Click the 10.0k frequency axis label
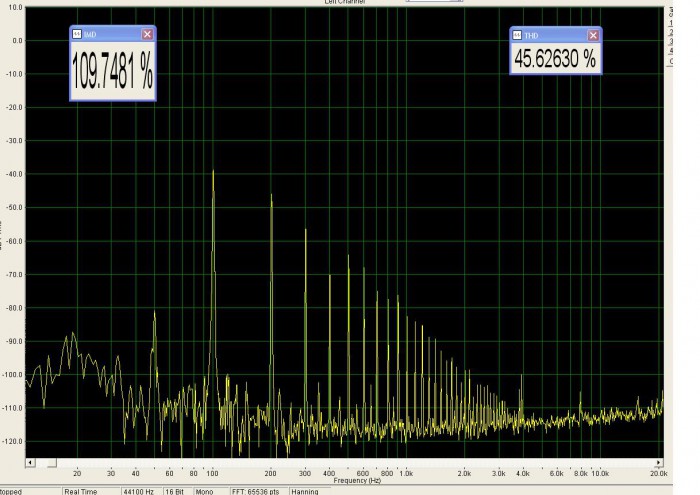The width and height of the screenshot is (700, 495). pyautogui.click(x=600, y=474)
